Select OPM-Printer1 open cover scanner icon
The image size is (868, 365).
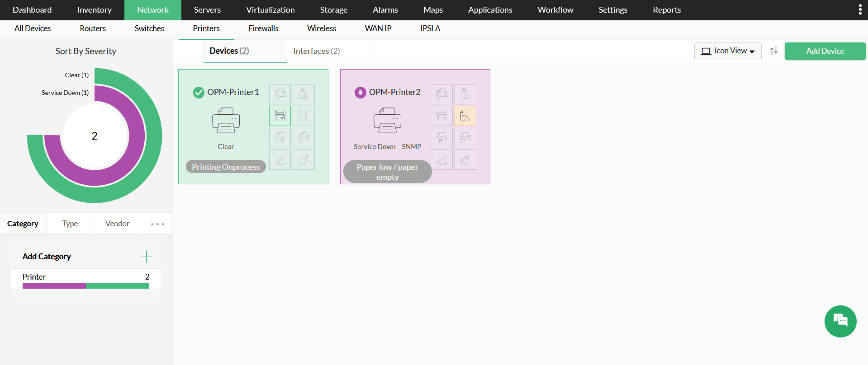click(x=280, y=159)
